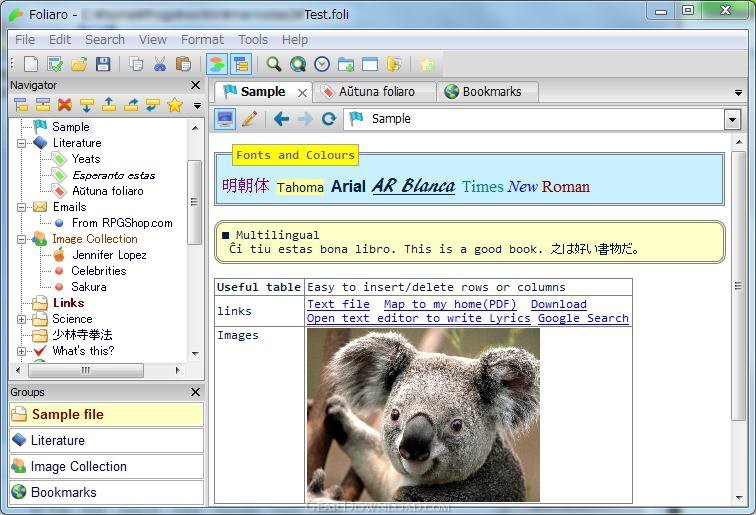Click the red X delete icon in Navigator

[x=65, y=105]
